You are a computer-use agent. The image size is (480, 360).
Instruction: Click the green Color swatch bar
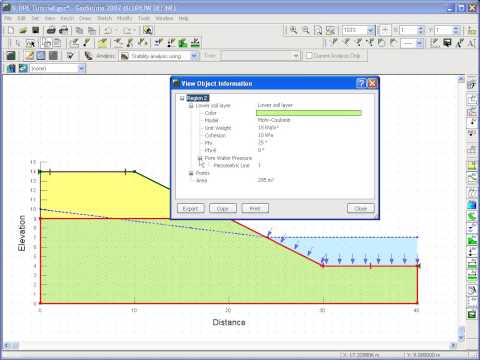(x=309, y=113)
